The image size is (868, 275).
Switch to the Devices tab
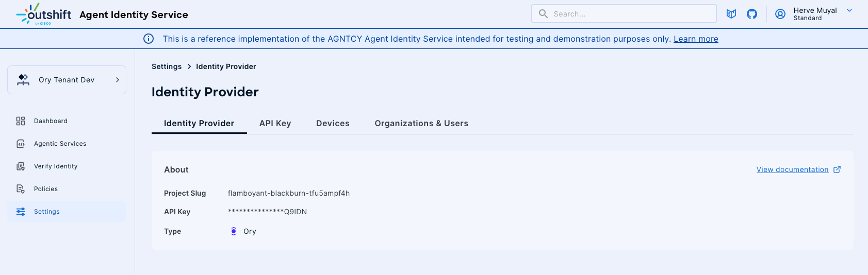(x=333, y=123)
